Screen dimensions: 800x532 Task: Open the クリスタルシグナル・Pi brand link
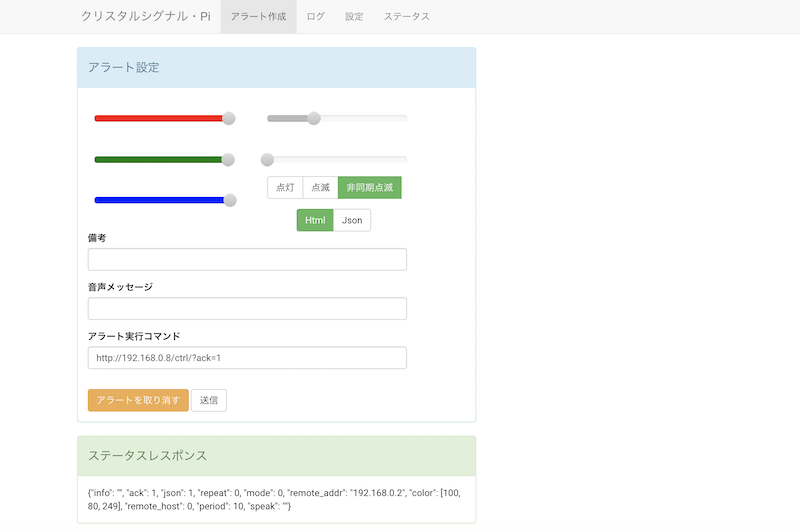pyautogui.click(x=146, y=16)
